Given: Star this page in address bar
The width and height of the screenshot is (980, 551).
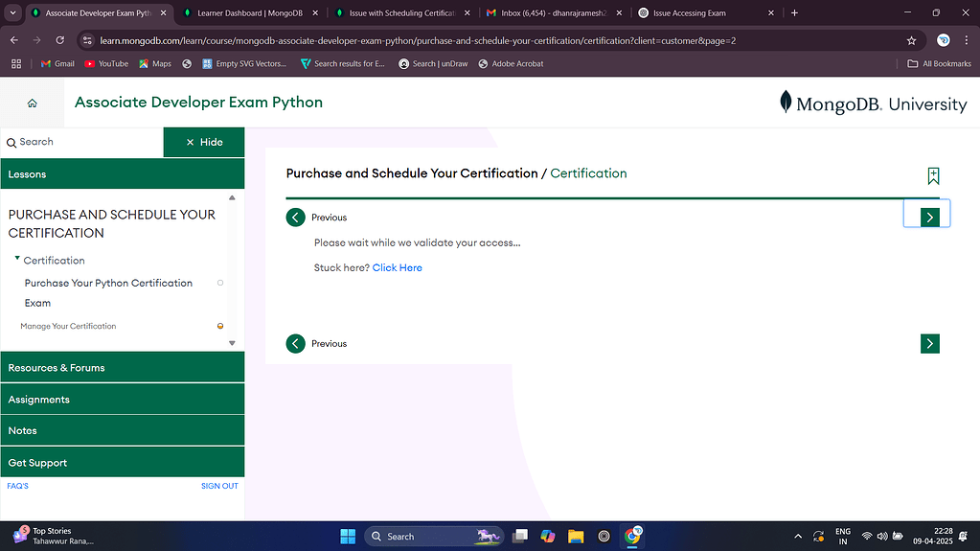Looking at the screenshot, I should pos(911,41).
